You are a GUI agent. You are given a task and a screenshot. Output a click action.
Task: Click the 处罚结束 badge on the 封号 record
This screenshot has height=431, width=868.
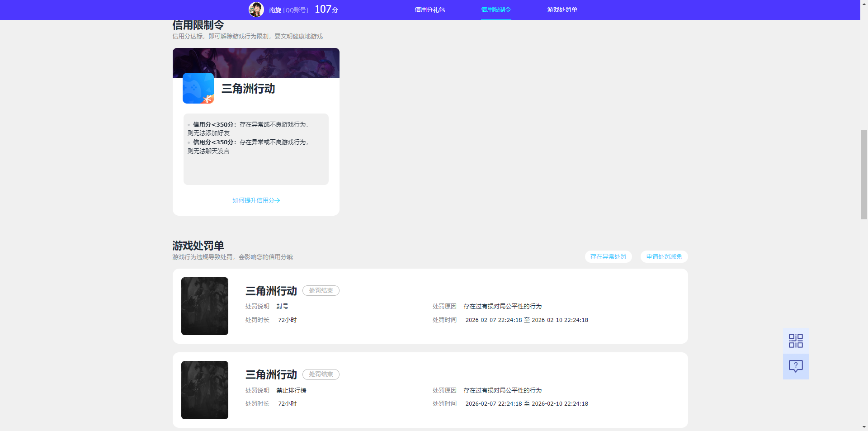pos(321,291)
